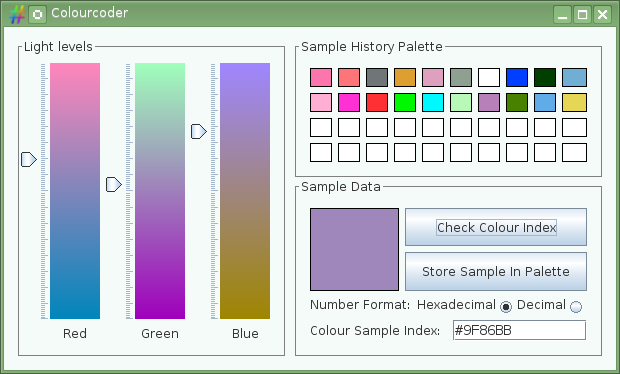Pick the hot pink swatch, first row

click(321, 77)
